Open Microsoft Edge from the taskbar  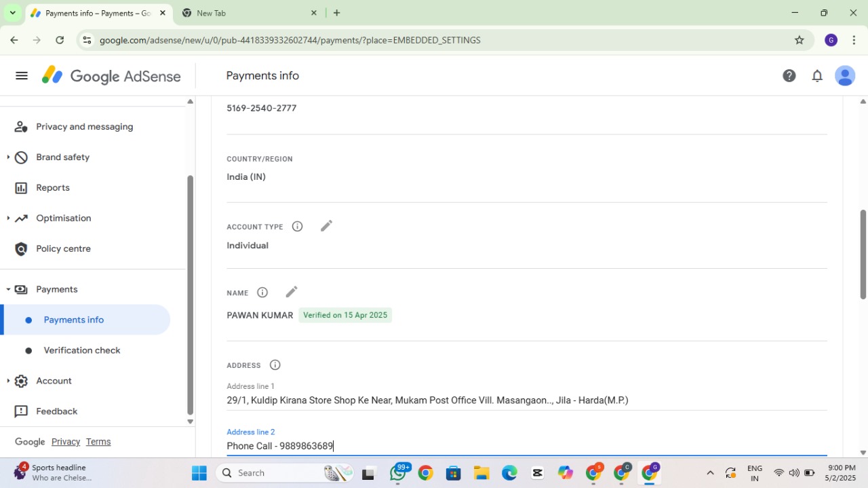(x=509, y=473)
